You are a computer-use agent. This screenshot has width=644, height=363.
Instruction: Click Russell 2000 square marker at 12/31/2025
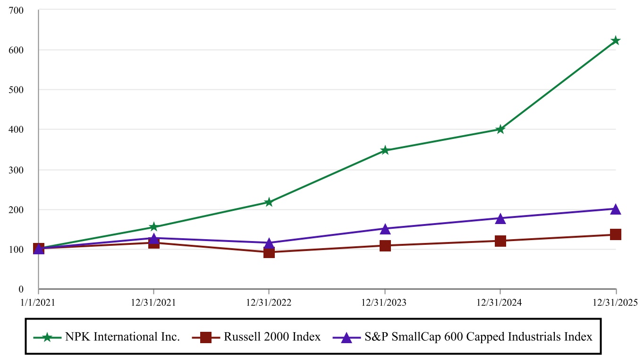[615, 234]
